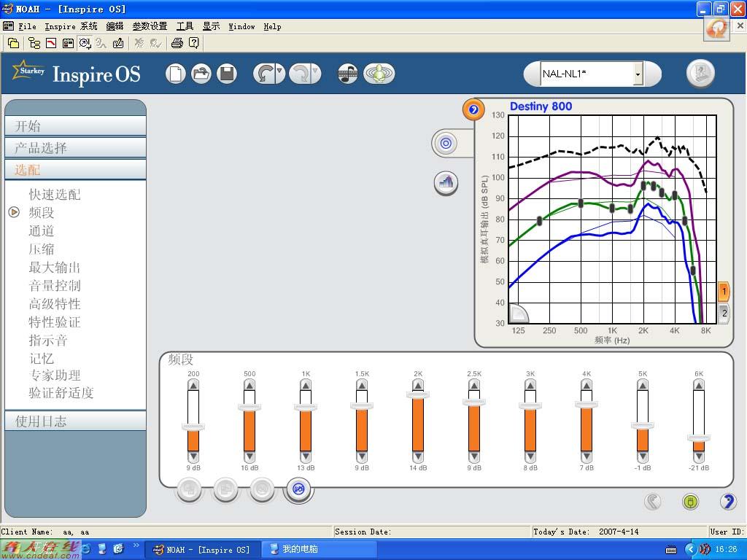Click the 200 Hz band slider handle
Screen dimensions: 747x560
click(193, 427)
